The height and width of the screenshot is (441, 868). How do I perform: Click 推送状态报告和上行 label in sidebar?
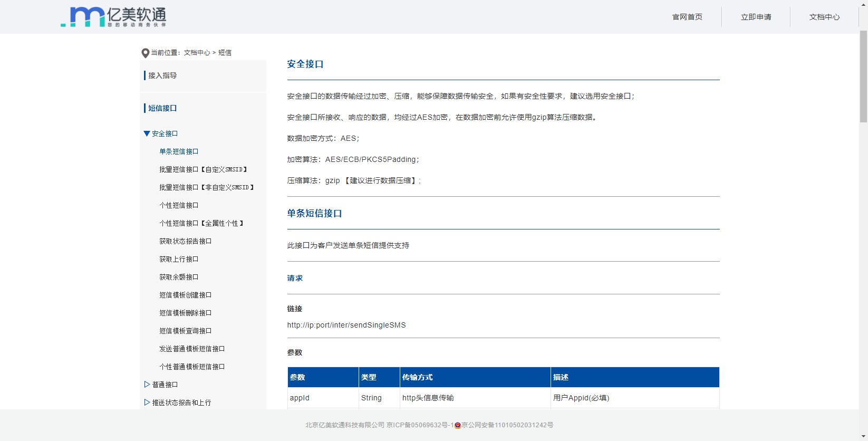click(181, 402)
